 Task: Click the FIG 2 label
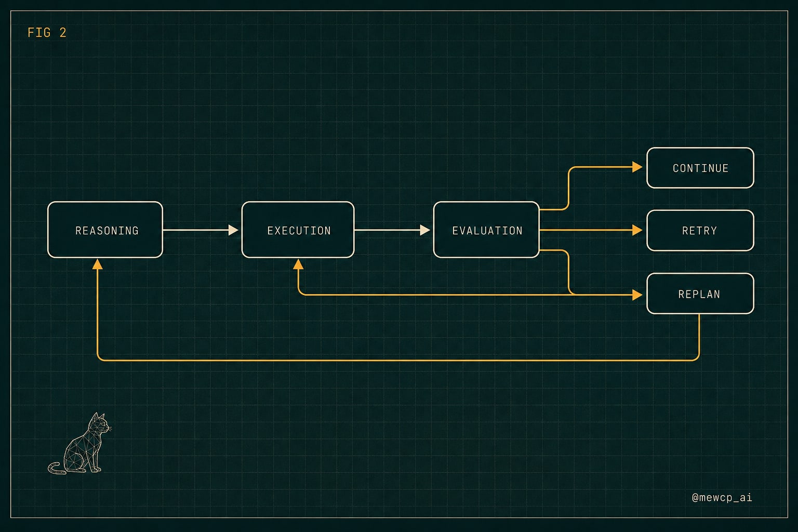tap(47, 33)
